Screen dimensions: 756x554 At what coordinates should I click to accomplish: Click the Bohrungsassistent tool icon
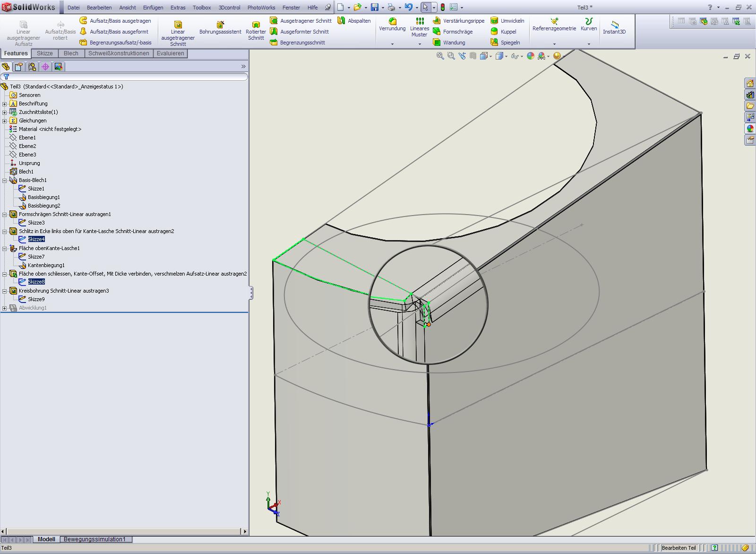point(220,24)
